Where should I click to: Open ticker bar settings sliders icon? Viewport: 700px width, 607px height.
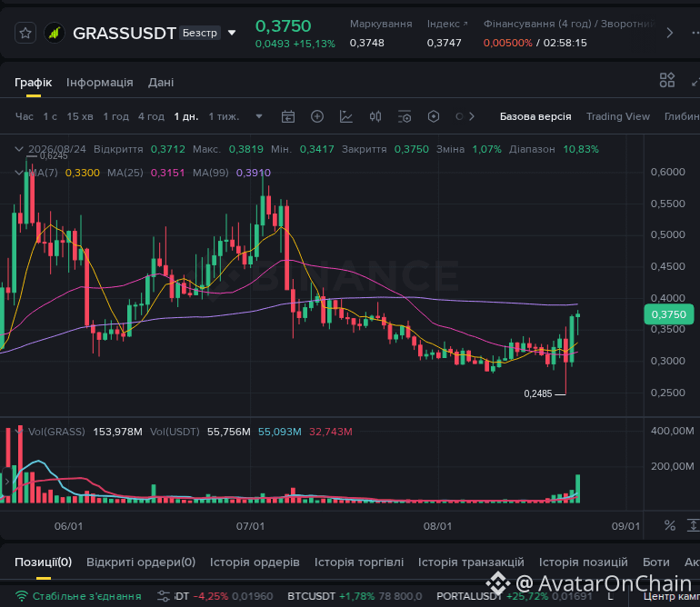point(164,596)
